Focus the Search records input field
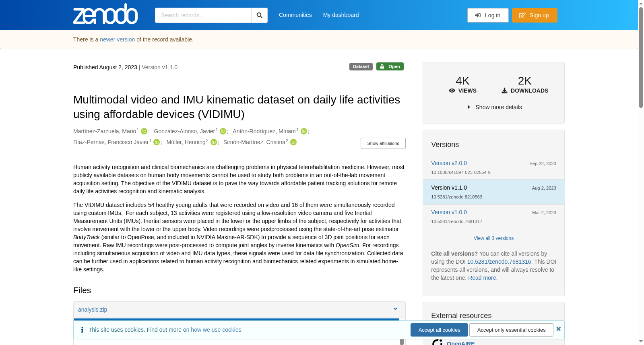 click(203, 15)
